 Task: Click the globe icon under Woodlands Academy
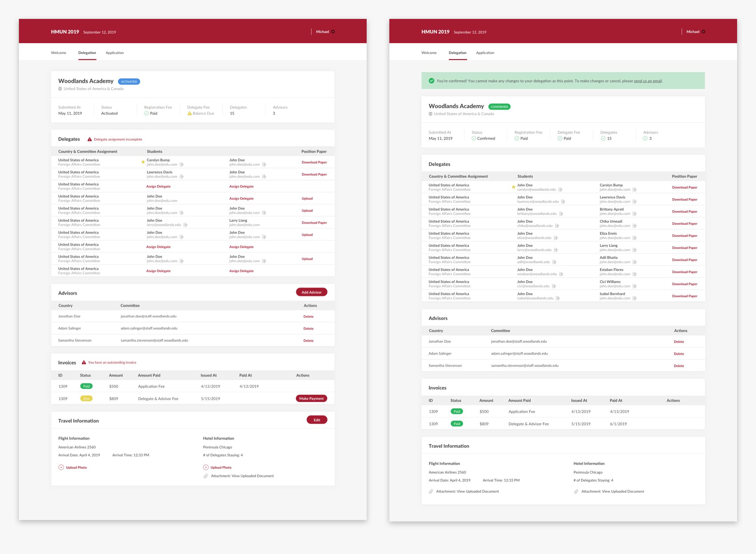(59, 88)
